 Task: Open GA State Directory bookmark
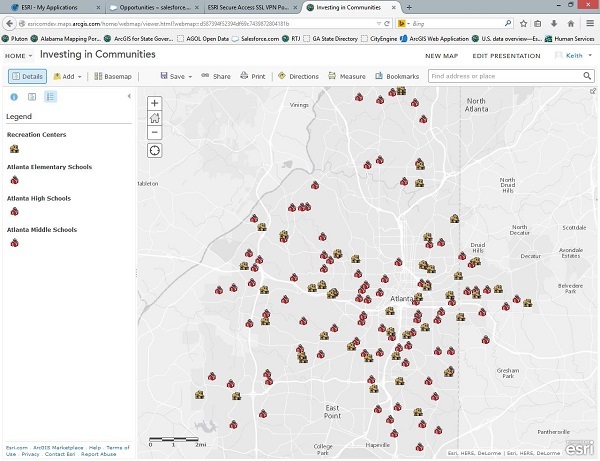[x=331, y=39]
